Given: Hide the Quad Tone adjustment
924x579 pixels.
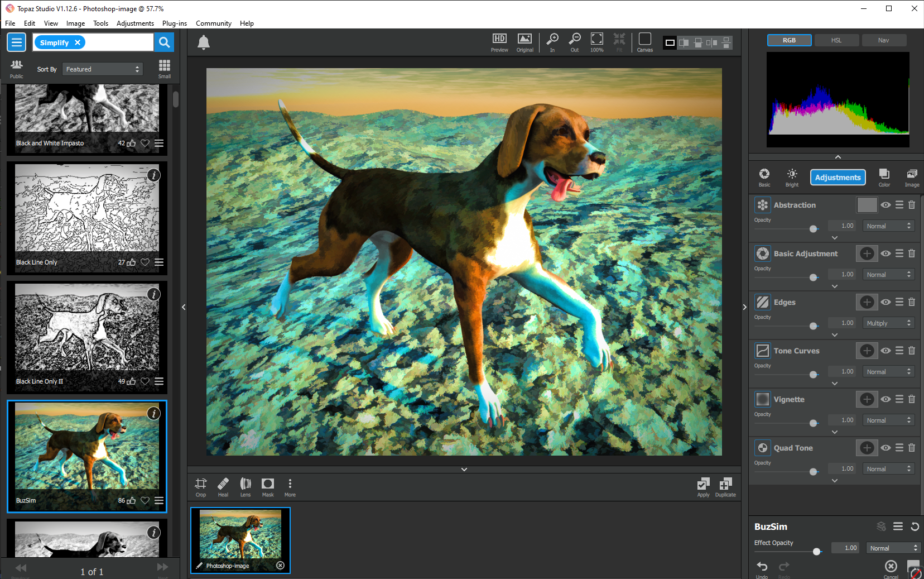Looking at the screenshot, I should (x=886, y=448).
